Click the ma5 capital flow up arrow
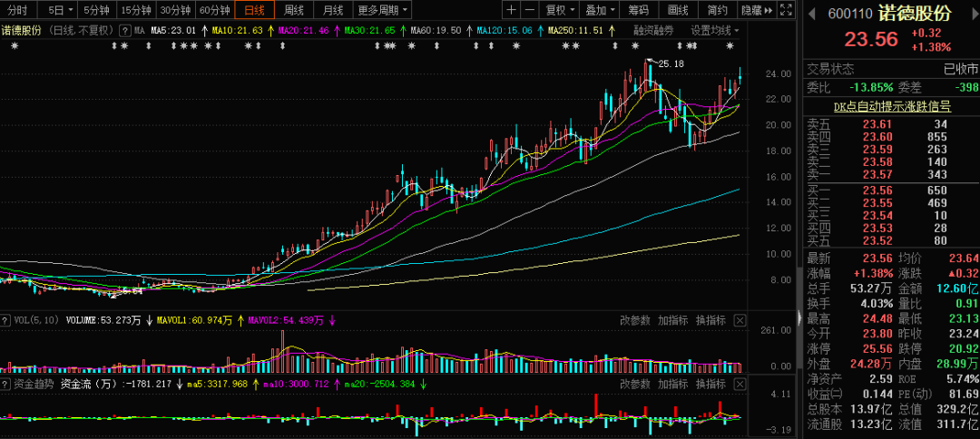The image size is (980, 439). (x=255, y=384)
